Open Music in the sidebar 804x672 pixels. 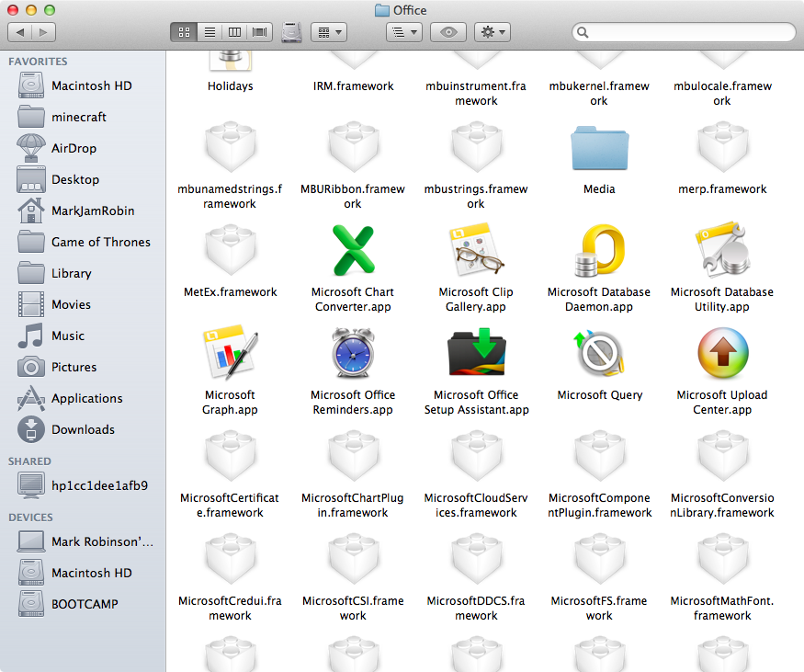tap(83, 336)
